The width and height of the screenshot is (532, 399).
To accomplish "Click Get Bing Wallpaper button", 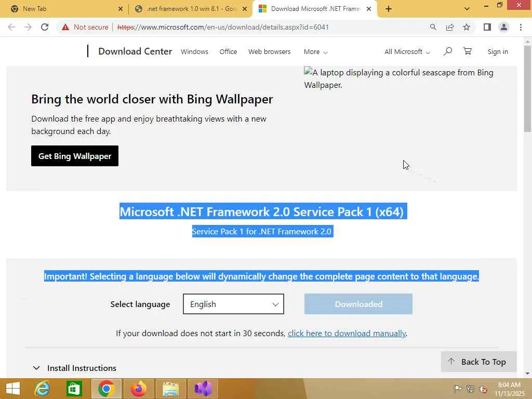I will 75,156.
